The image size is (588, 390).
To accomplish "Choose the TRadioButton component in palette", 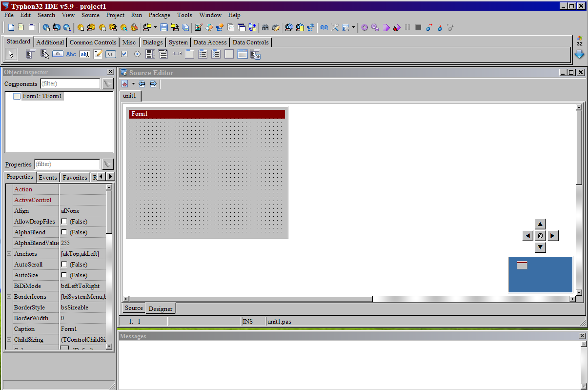I will [x=137, y=54].
